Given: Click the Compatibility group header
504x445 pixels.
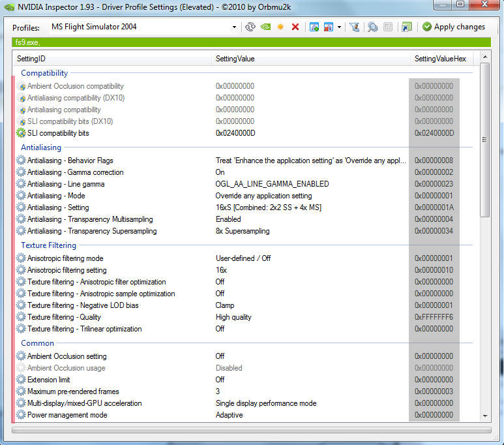Looking at the screenshot, I should [x=44, y=73].
